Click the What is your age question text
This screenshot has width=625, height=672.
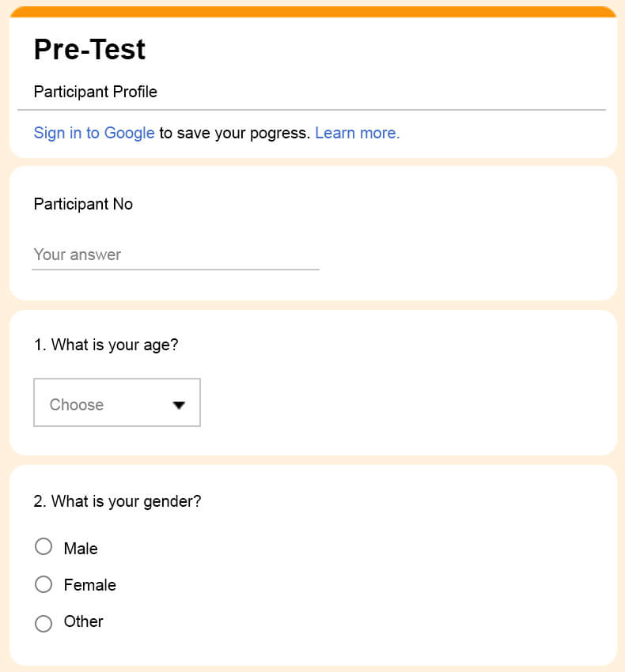coord(106,345)
